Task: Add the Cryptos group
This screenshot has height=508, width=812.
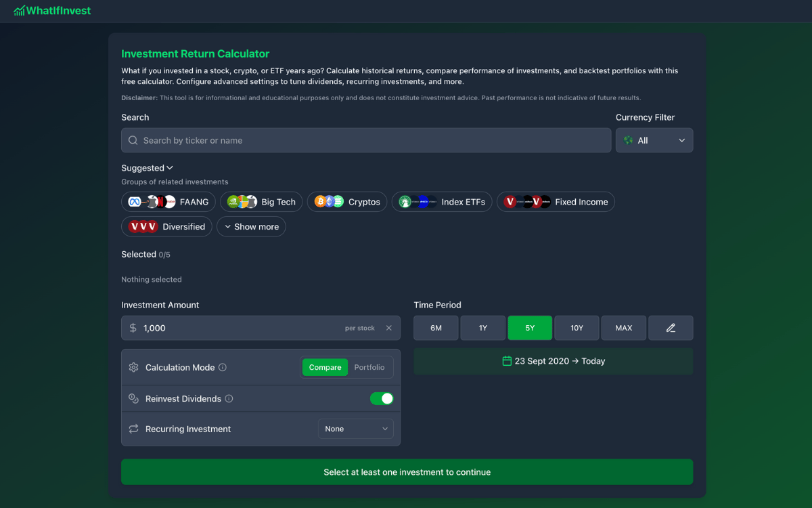Action: click(x=347, y=202)
